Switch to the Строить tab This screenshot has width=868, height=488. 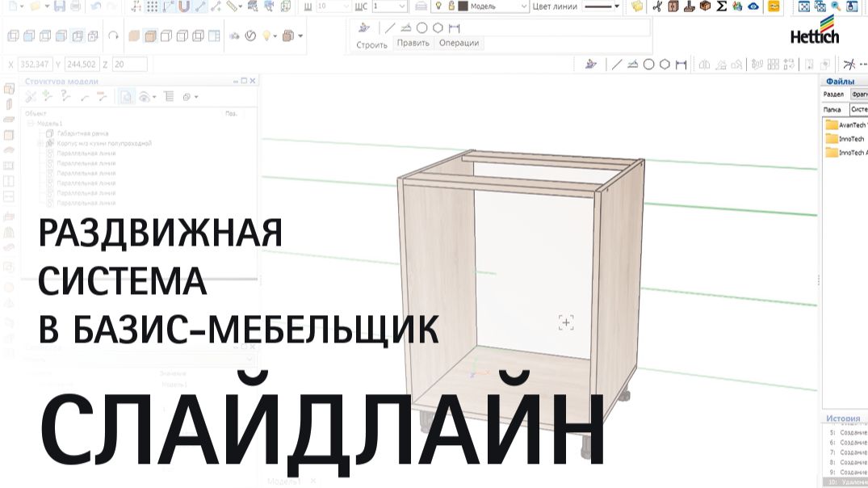tap(371, 44)
